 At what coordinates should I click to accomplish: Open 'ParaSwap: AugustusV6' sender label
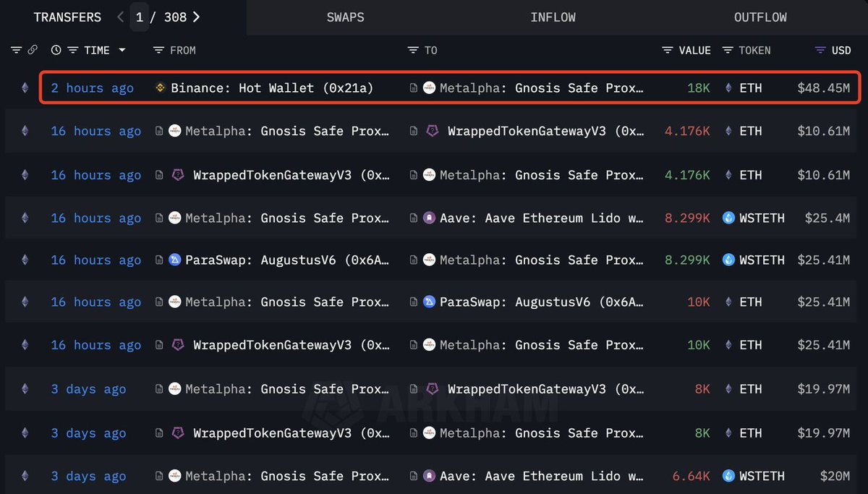pos(288,260)
